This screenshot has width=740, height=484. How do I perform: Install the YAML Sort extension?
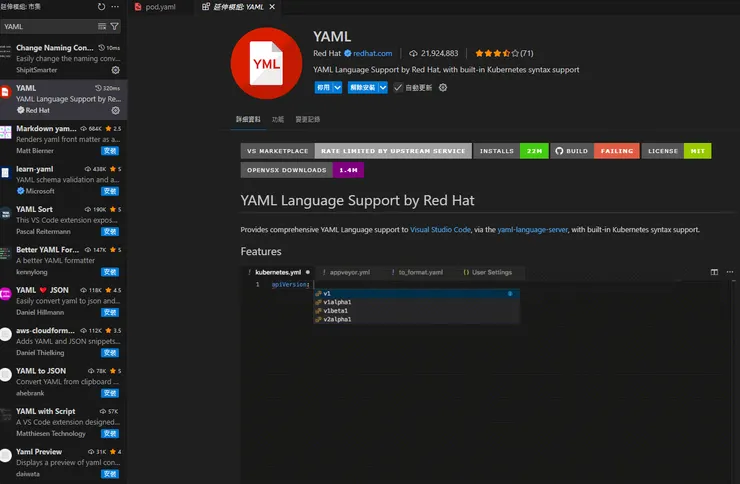(110, 232)
